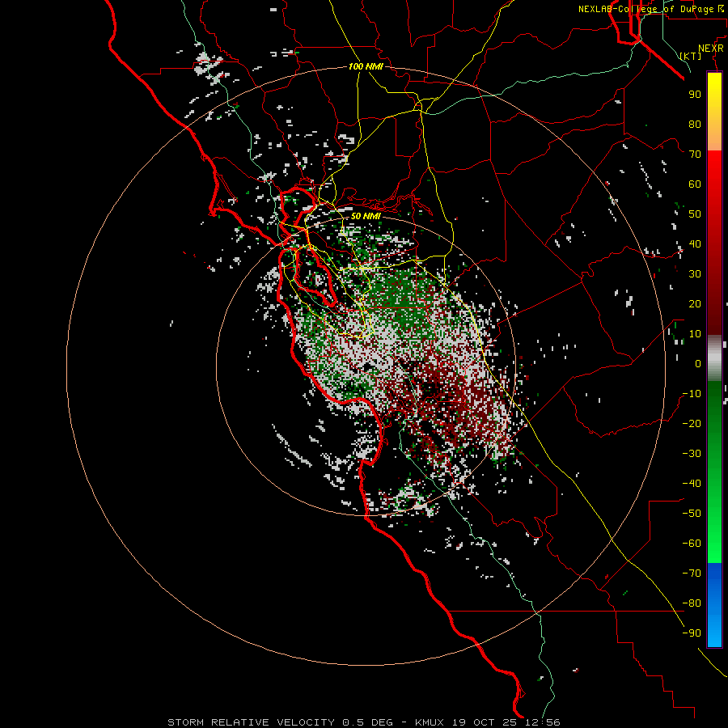
Task: Click the 20 value on velocity scale
Action: pyautogui.click(x=695, y=304)
